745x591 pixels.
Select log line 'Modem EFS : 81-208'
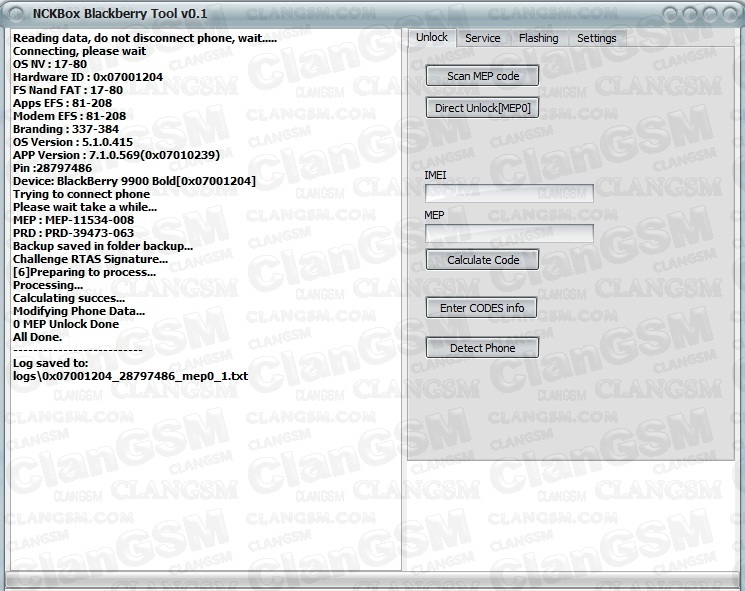coord(69,116)
